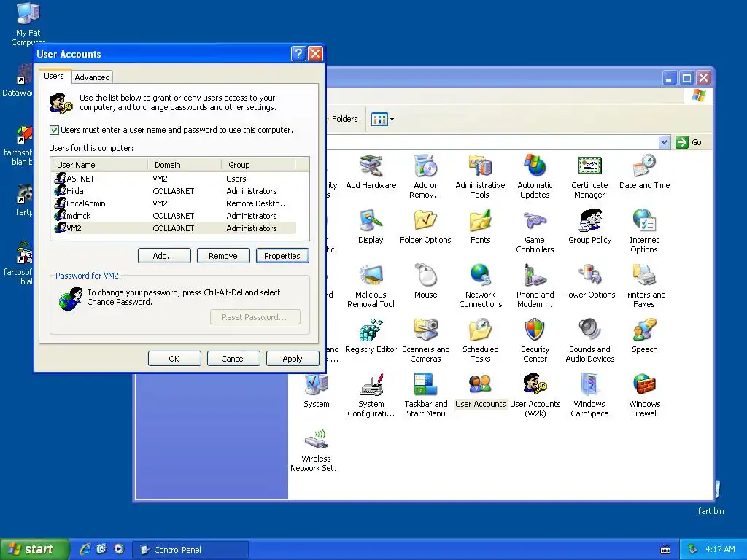Open Views dropdown in Control Panel toolbar
The height and width of the screenshot is (560, 747).
tap(382, 119)
